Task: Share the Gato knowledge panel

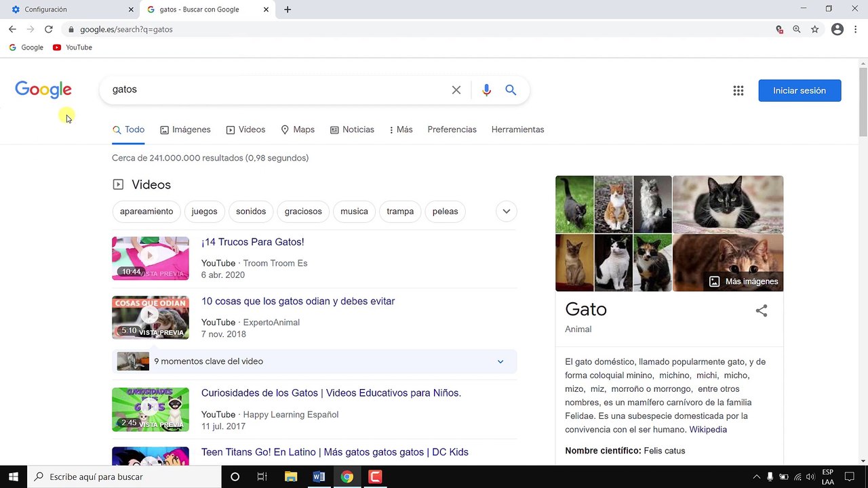Action: click(x=762, y=310)
